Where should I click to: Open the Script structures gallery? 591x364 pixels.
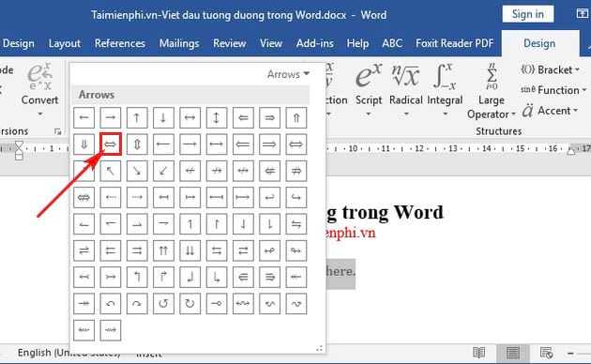click(x=369, y=89)
